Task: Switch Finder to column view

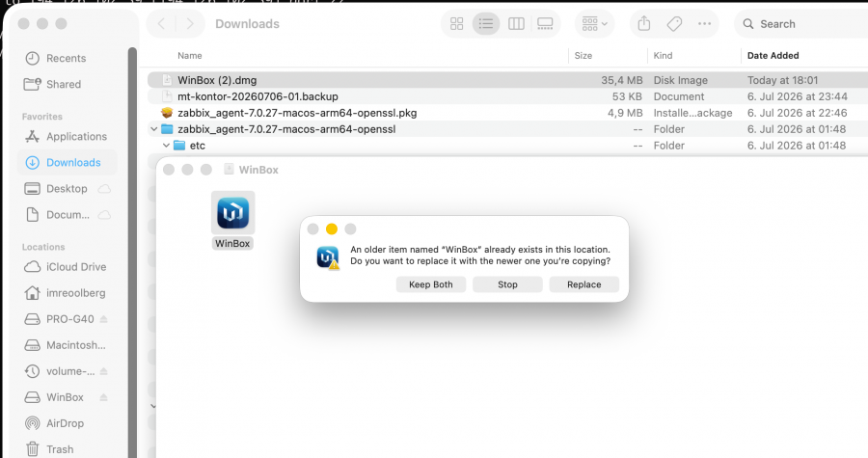Action: tap(516, 24)
